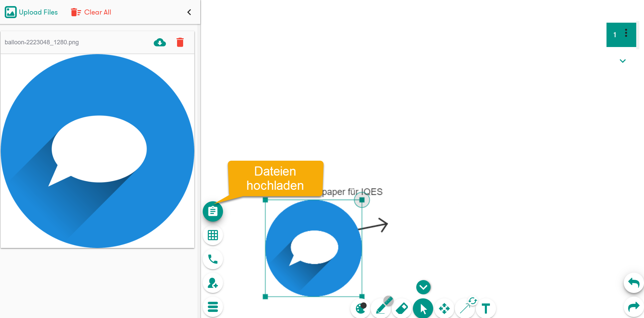Viewport: 644px width, 318px height.
Task: Select the move/pan arrows tool
Action: tap(444, 308)
